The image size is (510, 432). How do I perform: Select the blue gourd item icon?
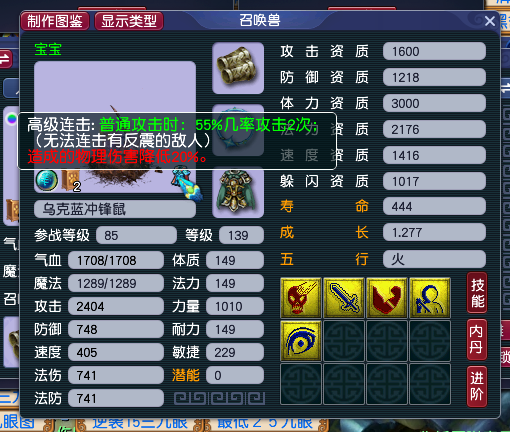coord(187,185)
